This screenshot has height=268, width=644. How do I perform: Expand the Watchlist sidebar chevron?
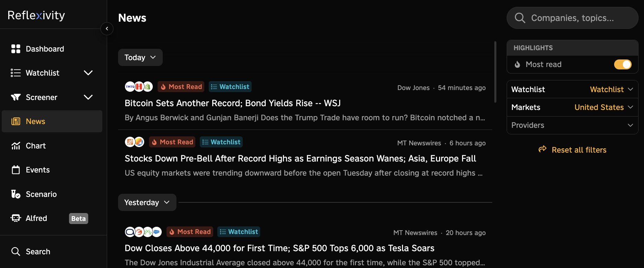point(88,73)
